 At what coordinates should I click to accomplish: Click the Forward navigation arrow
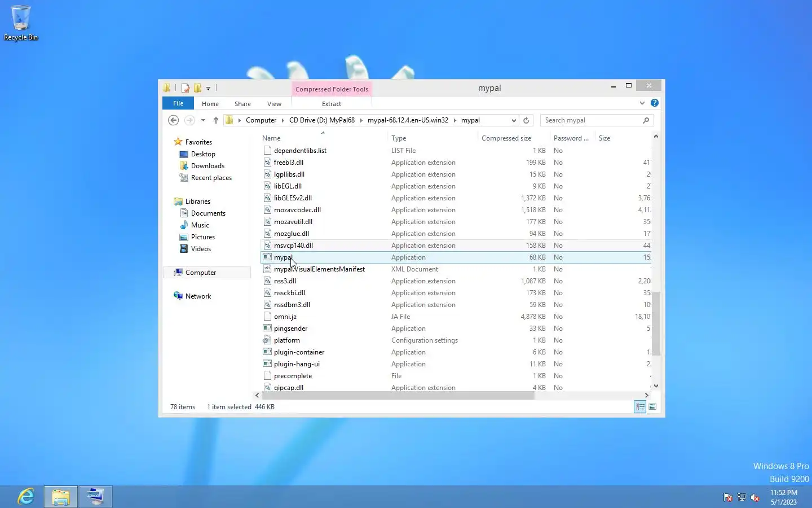189,120
